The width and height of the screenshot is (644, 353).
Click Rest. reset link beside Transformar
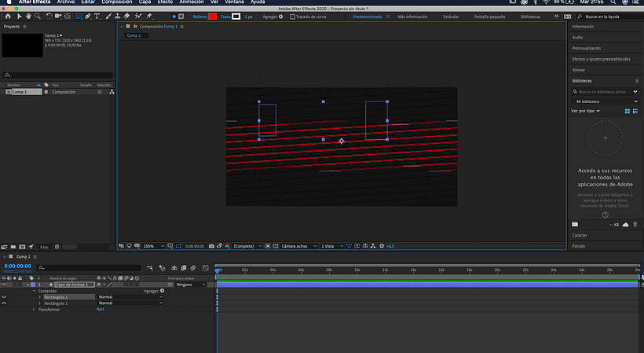coord(101,310)
